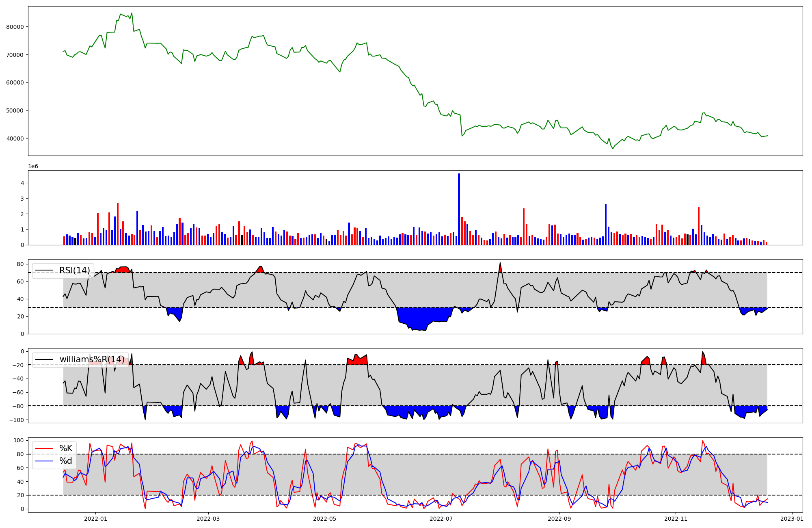Click the 70000 price axis label
The height and width of the screenshot is (528, 812).
[x=15, y=55]
